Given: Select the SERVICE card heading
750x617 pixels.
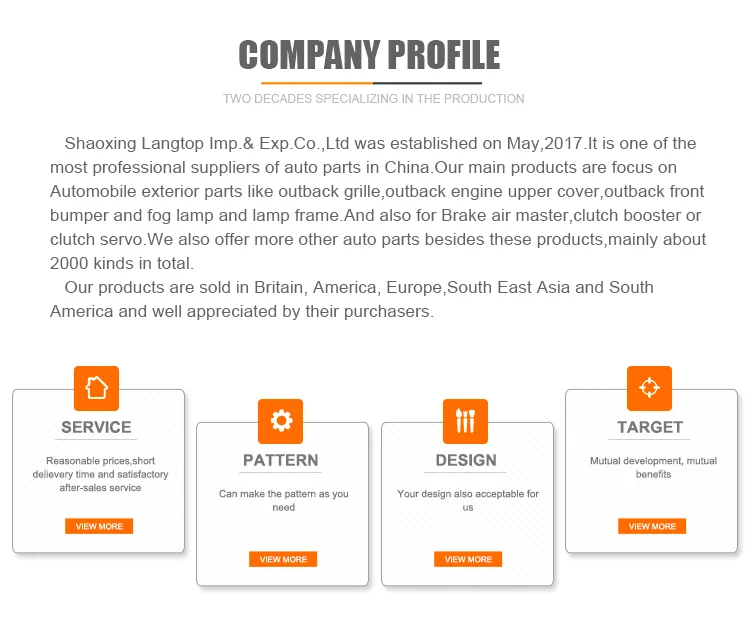Looking at the screenshot, I should coord(96,427).
